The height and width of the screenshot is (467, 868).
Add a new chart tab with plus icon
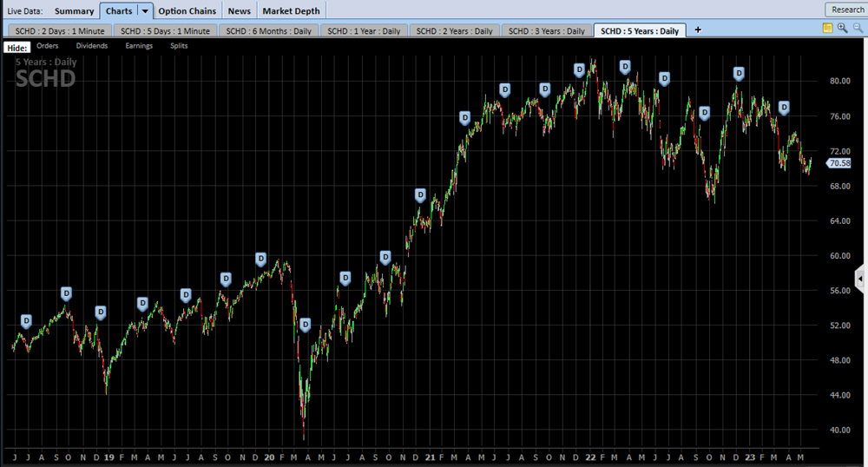tap(698, 30)
